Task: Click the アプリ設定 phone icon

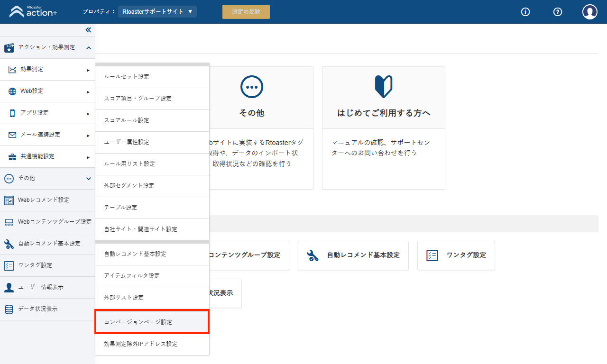Action: (12, 113)
